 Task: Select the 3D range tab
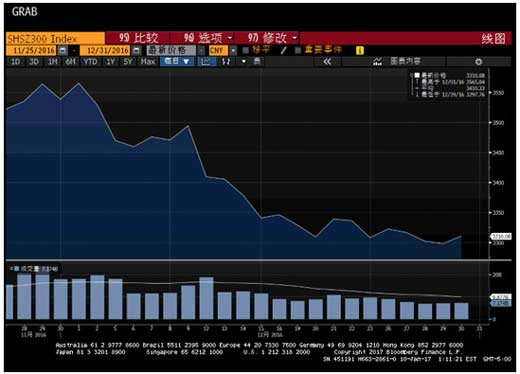pyautogui.click(x=34, y=62)
